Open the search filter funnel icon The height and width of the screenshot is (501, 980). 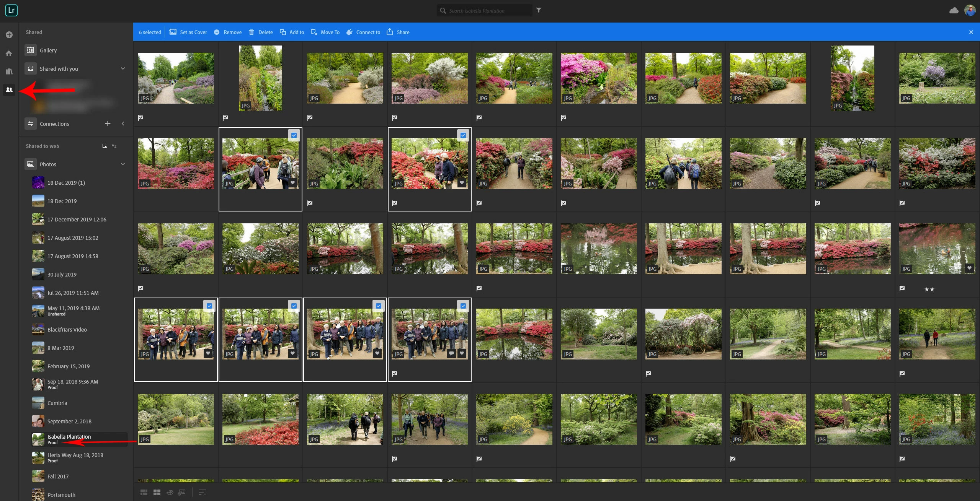539,10
